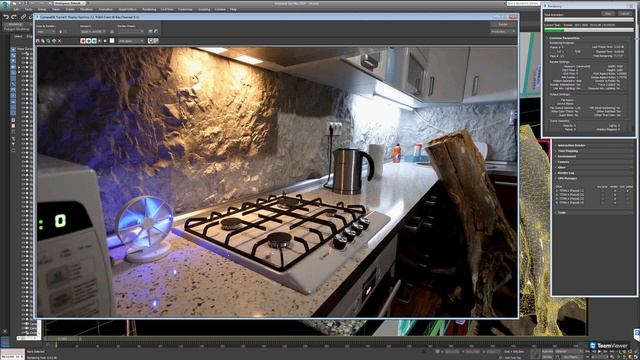Screen dimensions: 640x360
Task: Toggle render checkbox for second TITAN X GPU
Action: [x=615, y=195]
